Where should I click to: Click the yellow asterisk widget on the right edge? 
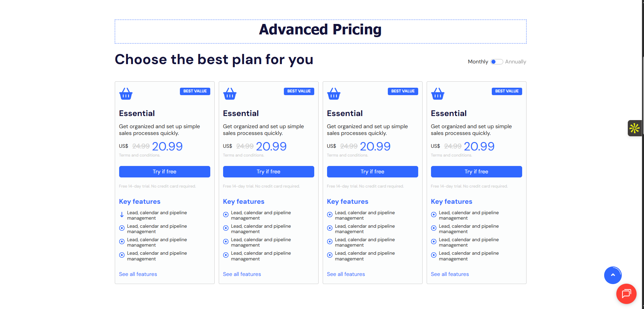click(x=635, y=128)
